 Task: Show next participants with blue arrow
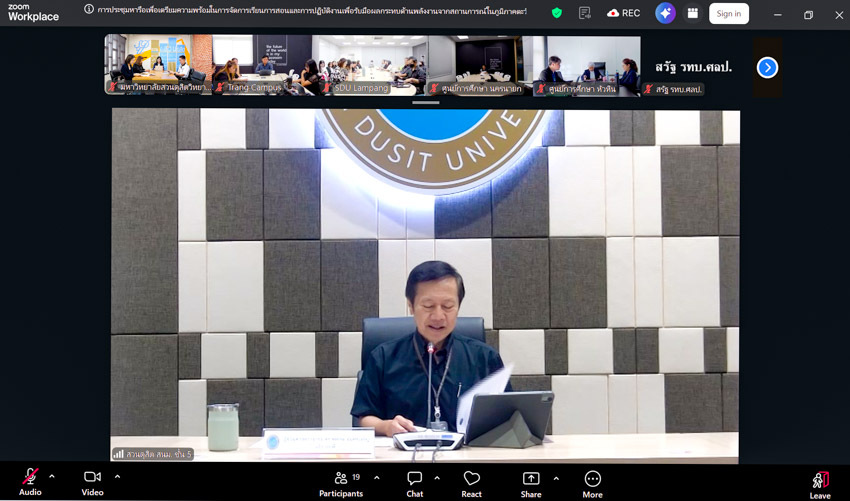[767, 67]
